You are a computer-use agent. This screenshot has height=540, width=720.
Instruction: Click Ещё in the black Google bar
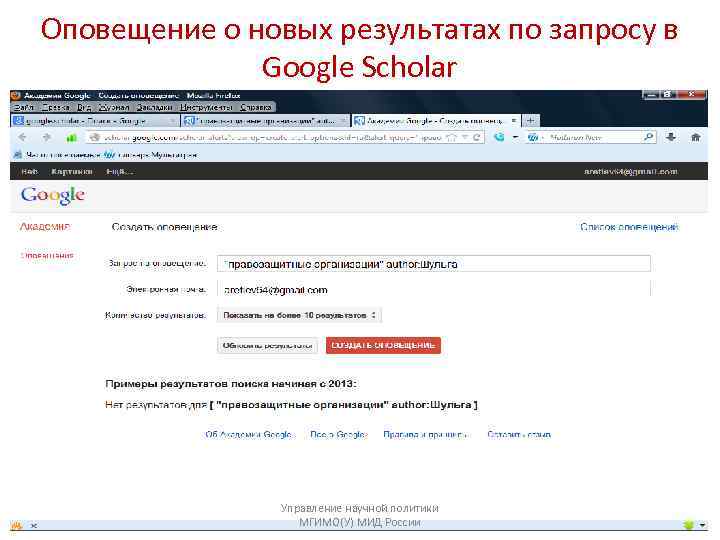(x=120, y=171)
